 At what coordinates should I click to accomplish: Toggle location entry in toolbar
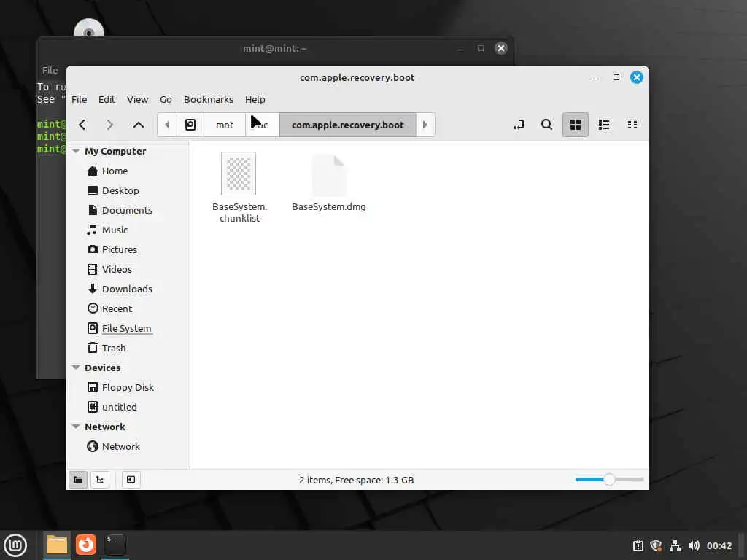(x=519, y=125)
